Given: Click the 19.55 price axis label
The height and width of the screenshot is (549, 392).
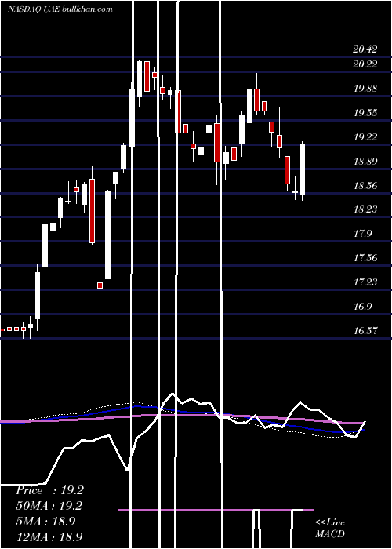Looking at the screenshot, I should point(365,113).
